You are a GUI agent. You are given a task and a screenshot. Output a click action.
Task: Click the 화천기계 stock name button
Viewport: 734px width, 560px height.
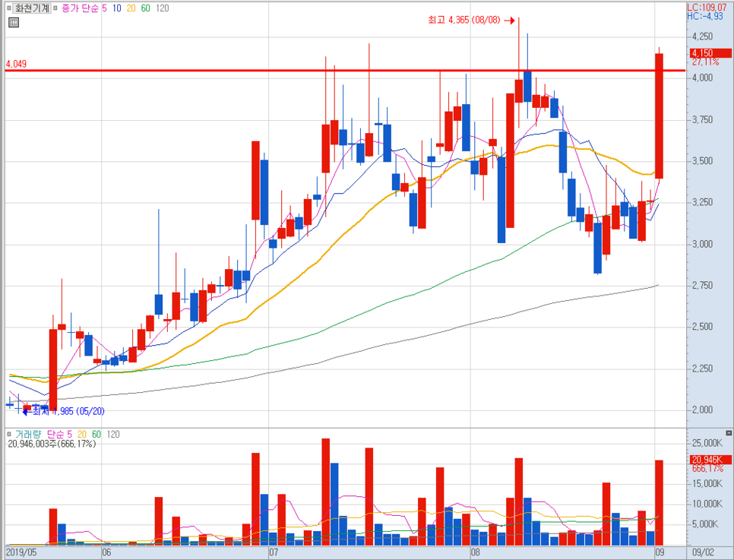tap(32, 8)
